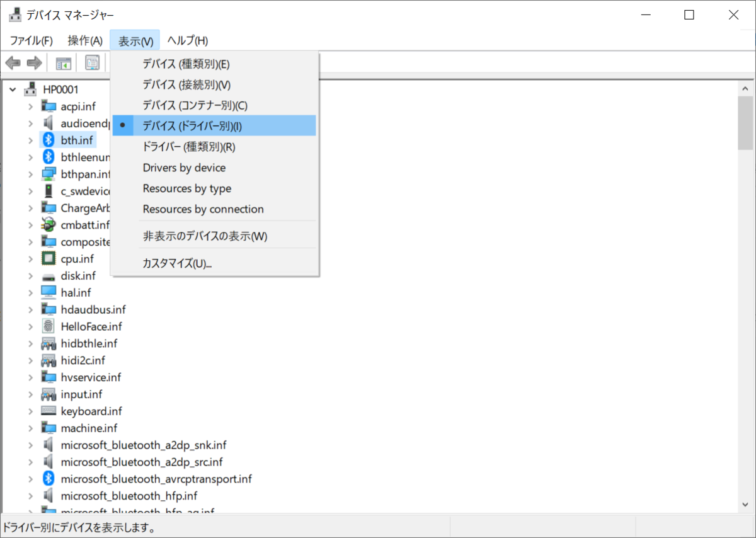Select Resources by type view option
The image size is (756, 538).
[214, 188]
